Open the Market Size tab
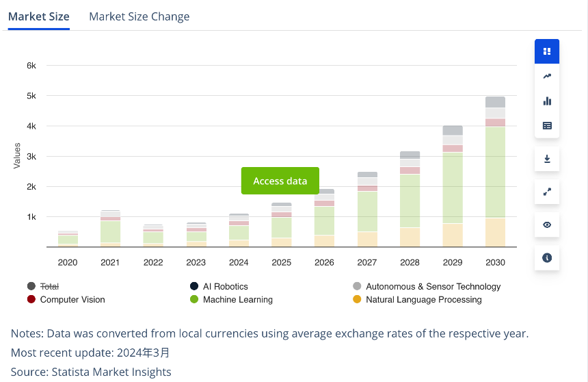The image size is (588, 382). (38, 16)
